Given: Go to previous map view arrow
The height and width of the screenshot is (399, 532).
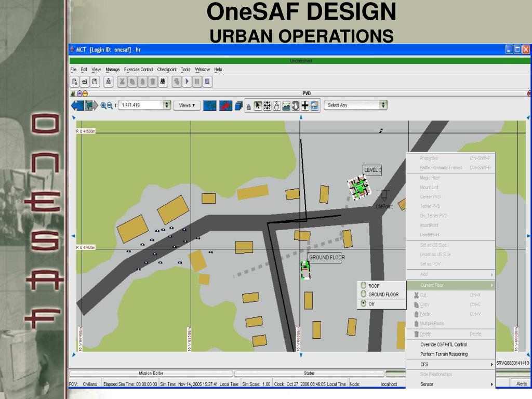Looking at the screenshot, I should (77, 105).
